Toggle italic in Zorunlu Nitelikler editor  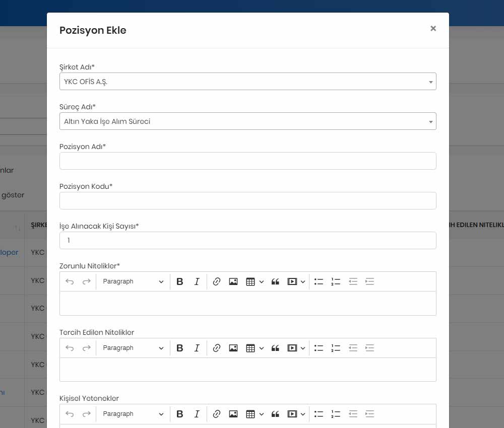pyautogui.click(x=197, y=281)
